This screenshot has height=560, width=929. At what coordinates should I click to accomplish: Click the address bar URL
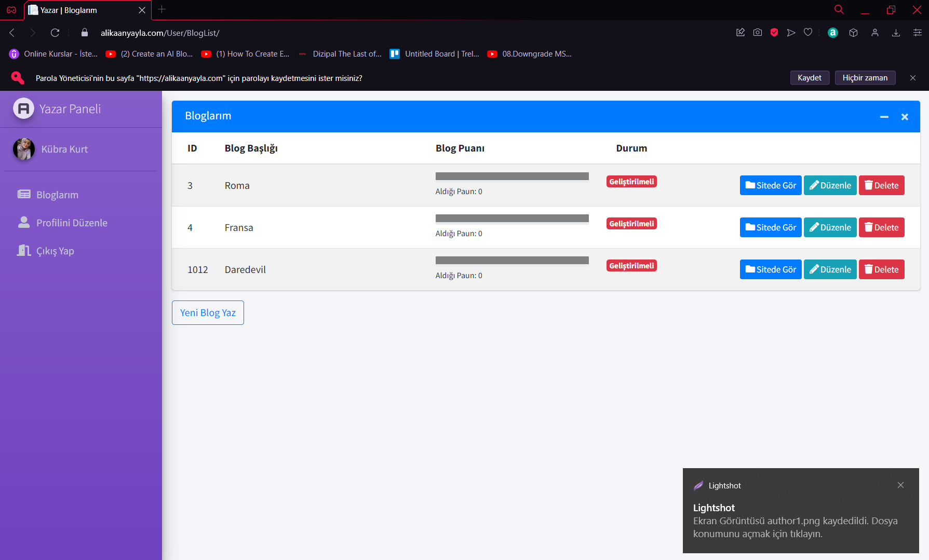coord(160,33)
